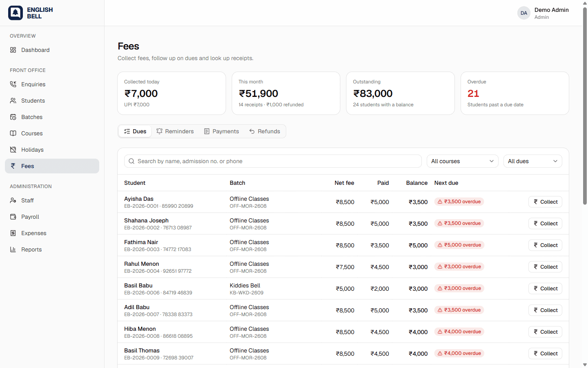Image resolution: width=588 pixels, height=368 pixels.
Task: Click the search magnifier icon
Action: (x=131, y=161)
